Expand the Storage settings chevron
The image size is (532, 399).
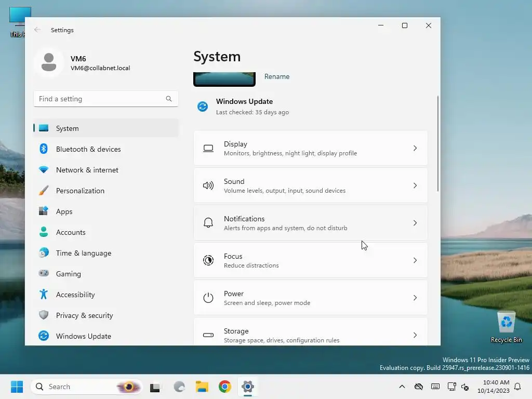415,335
